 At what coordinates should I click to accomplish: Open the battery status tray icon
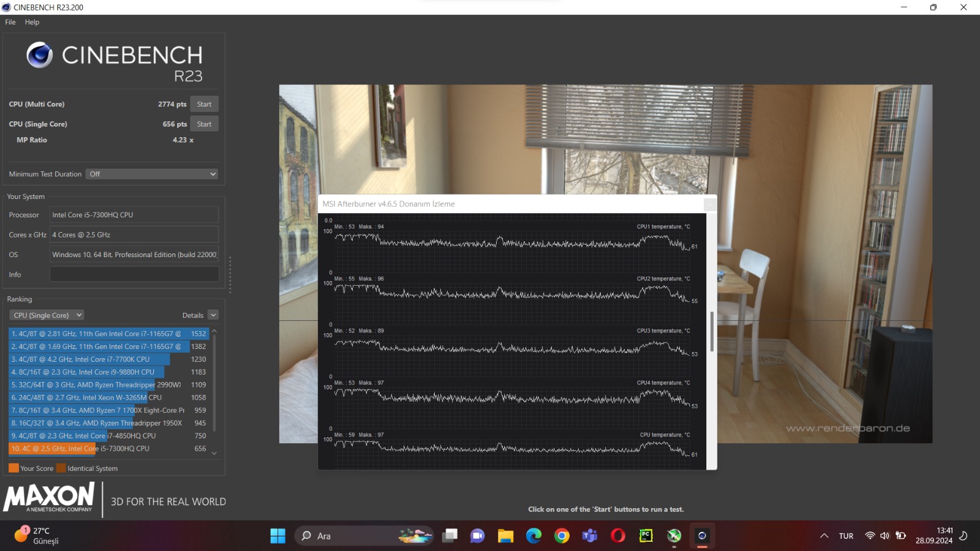[900, 536]
